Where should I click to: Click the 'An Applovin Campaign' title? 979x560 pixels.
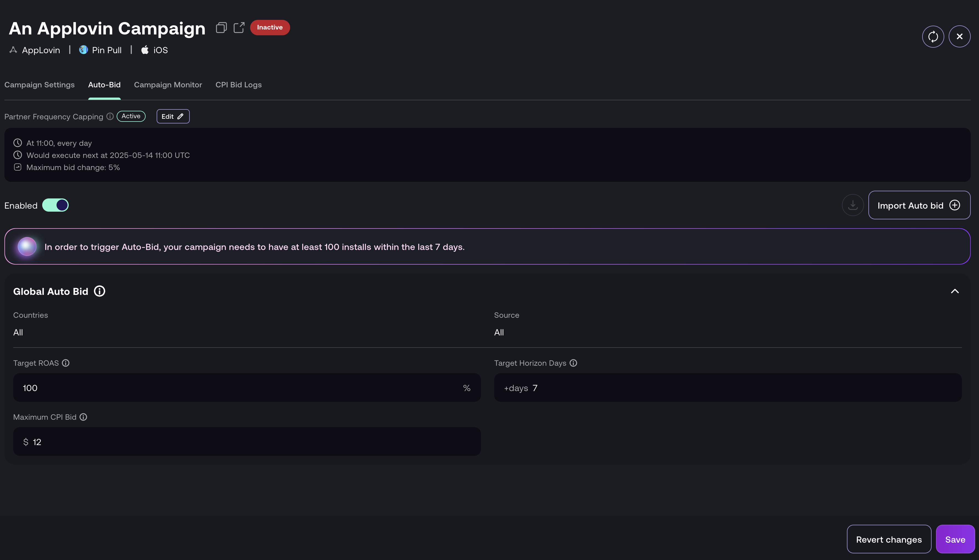pyautogui.click(x=107, y=28)
